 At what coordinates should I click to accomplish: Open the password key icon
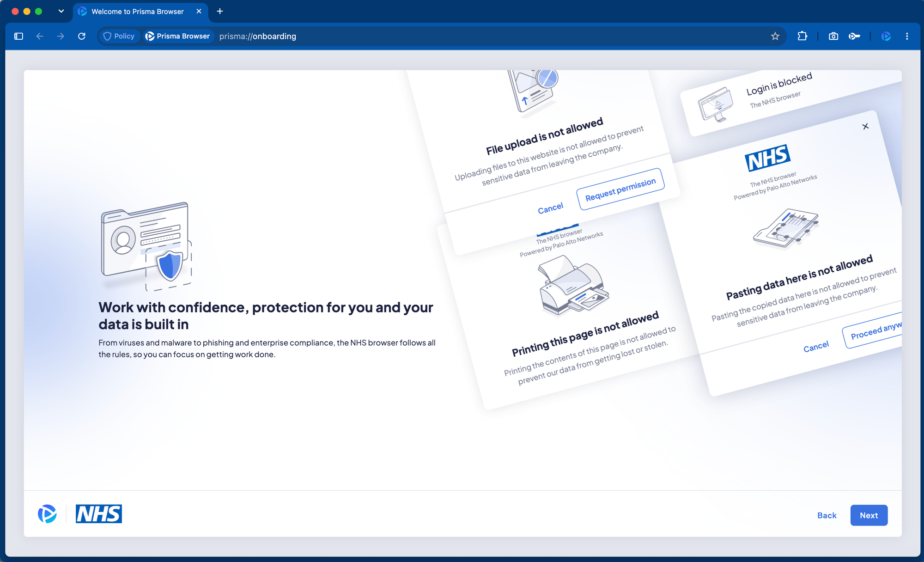pyautogui.click(x=854, y=36)
